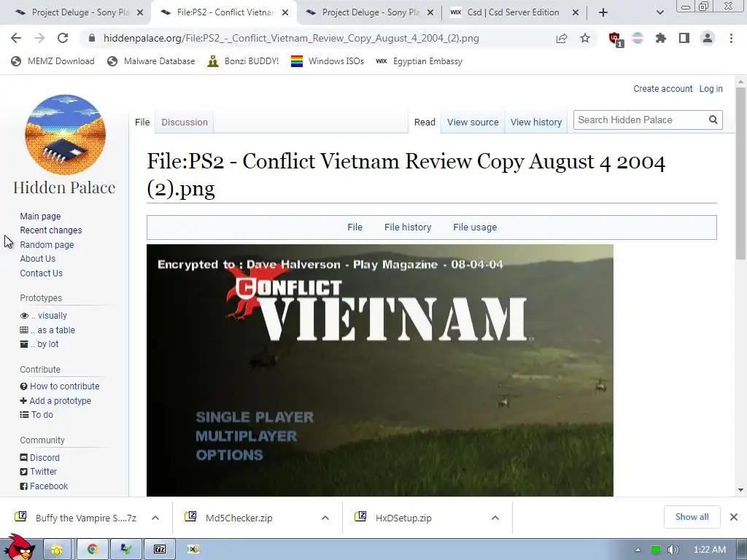Toggle the browser side panel

tap(684, 38)
